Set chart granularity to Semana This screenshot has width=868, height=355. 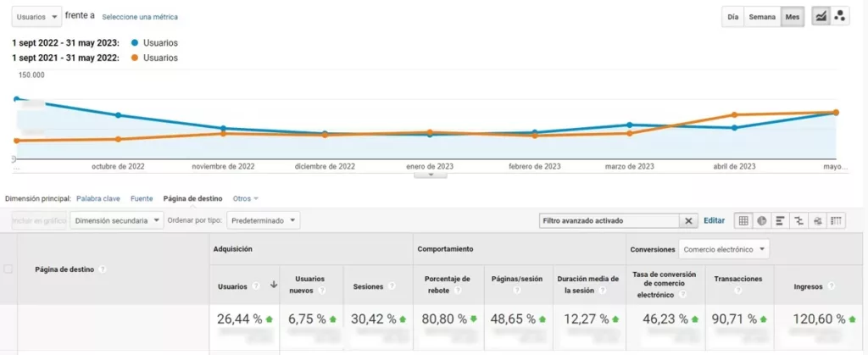pyautogui.click(x=762, y=17)
